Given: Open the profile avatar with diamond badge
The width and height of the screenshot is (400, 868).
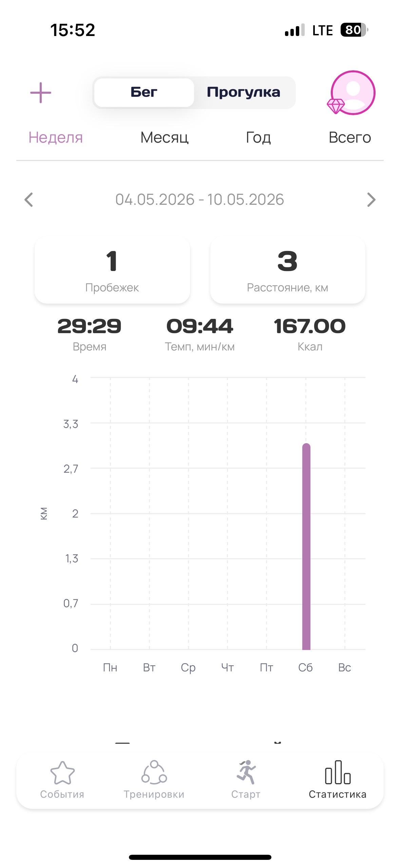Looking at the screenshot, I should 352,93.
